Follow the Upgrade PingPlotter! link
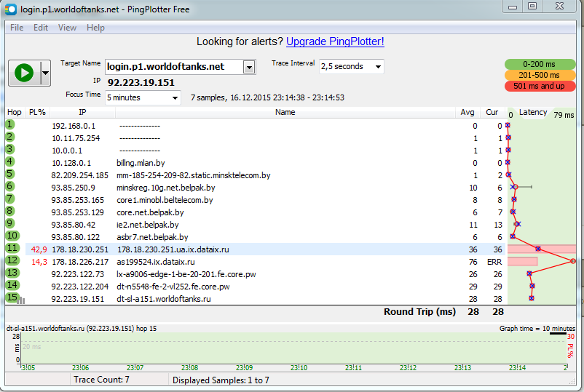 click(x=335, y=41)
